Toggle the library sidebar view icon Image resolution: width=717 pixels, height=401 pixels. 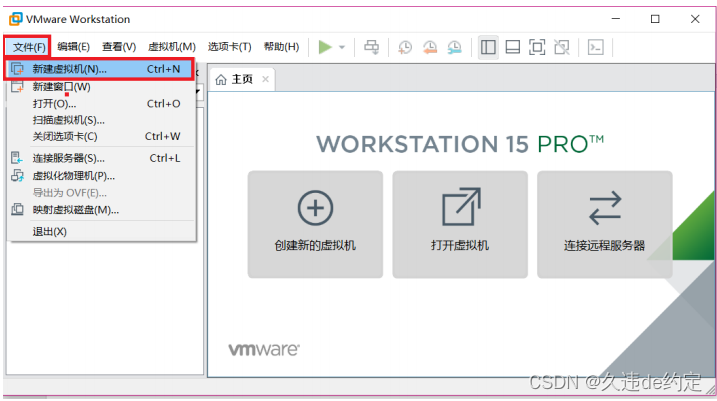point(488,47)
